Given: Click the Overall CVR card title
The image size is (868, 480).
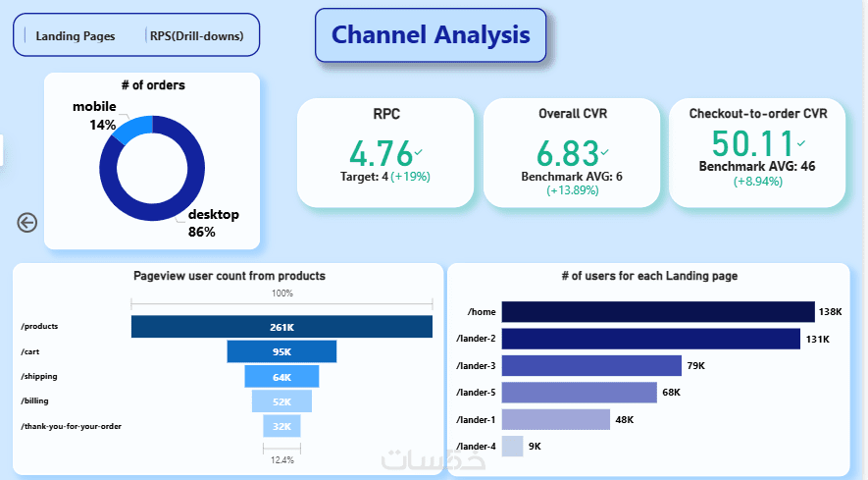Looking at the screenshot, I should (x=573, y=114).
